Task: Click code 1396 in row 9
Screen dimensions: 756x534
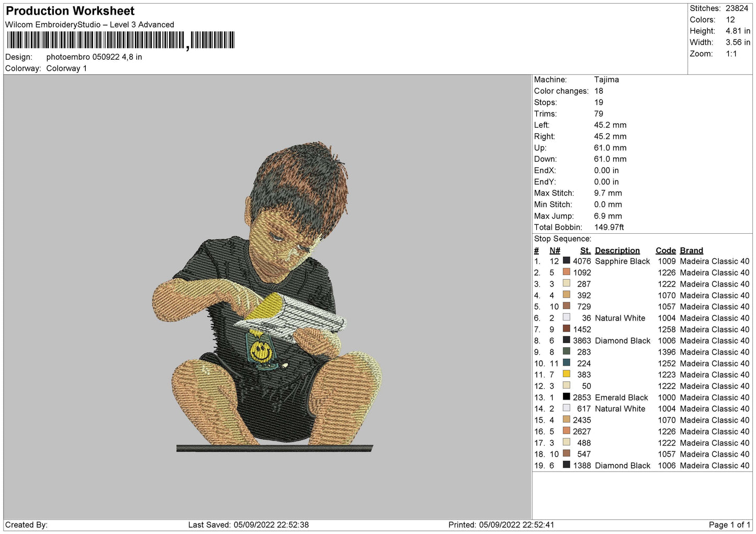Action: (x=667, y=352)
